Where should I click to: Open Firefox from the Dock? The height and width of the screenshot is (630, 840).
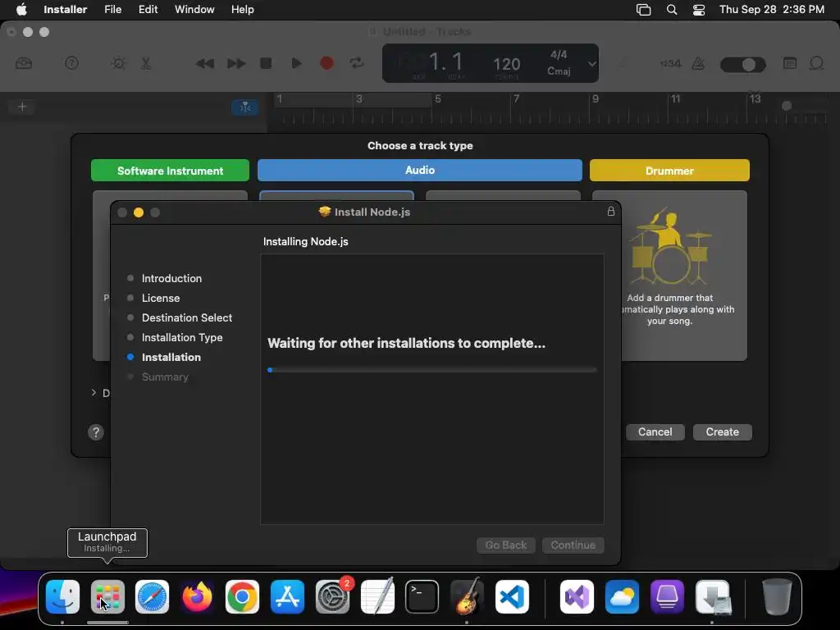click(x=197, y=596)
